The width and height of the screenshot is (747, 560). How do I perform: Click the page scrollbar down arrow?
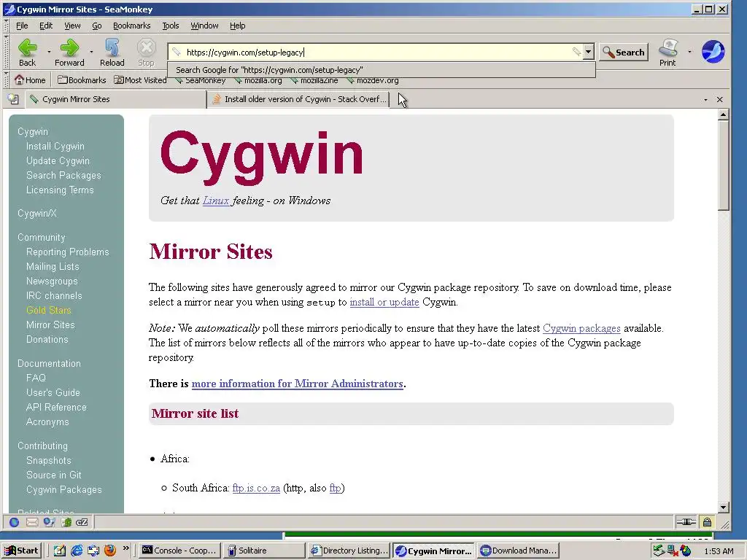point(723,507)
